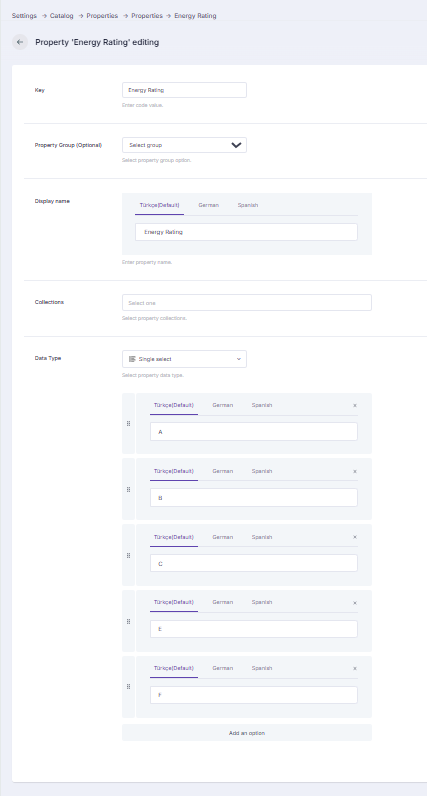The image size is (427, 796).
Task: Click the Add an option button
Action: [x=247, y=733]
